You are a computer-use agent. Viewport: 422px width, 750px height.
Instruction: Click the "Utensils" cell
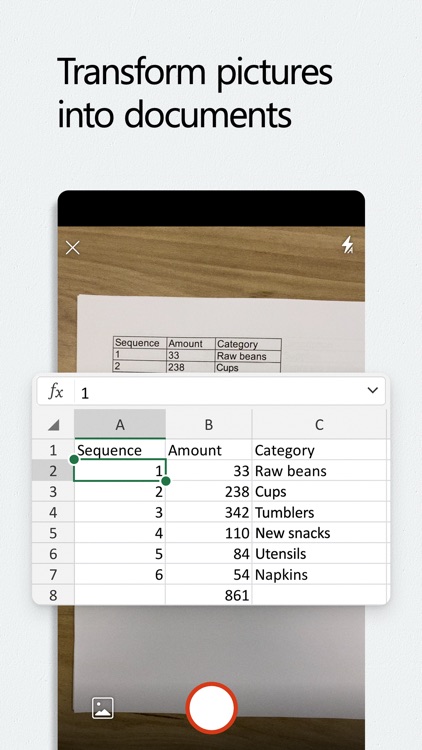pyautogui.click(x=319, y=553)
